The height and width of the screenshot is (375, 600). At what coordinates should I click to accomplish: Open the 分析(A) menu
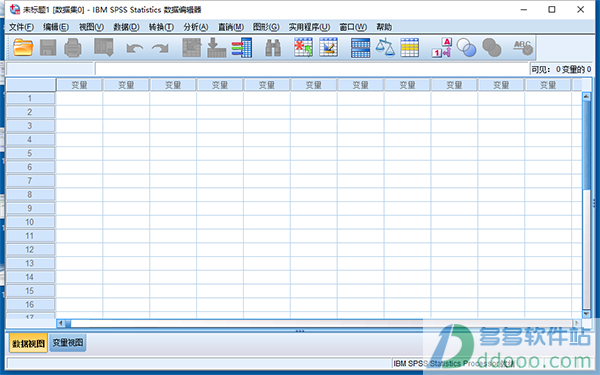click(196, 27)
